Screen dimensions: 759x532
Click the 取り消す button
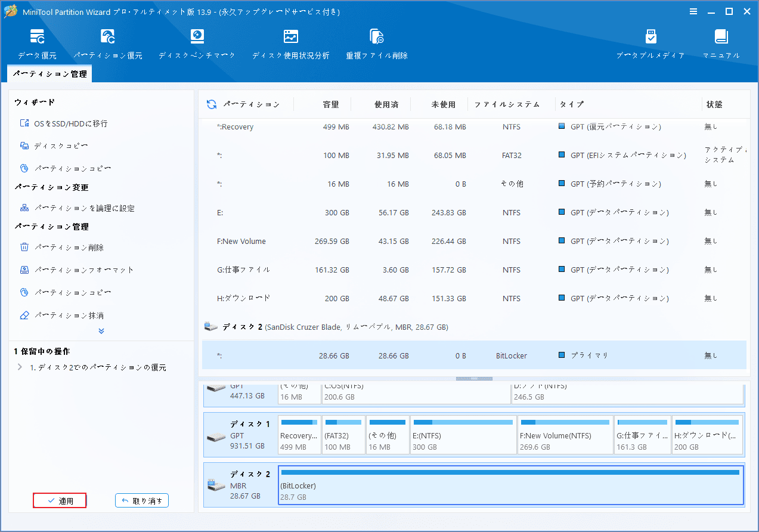point(142,501)
